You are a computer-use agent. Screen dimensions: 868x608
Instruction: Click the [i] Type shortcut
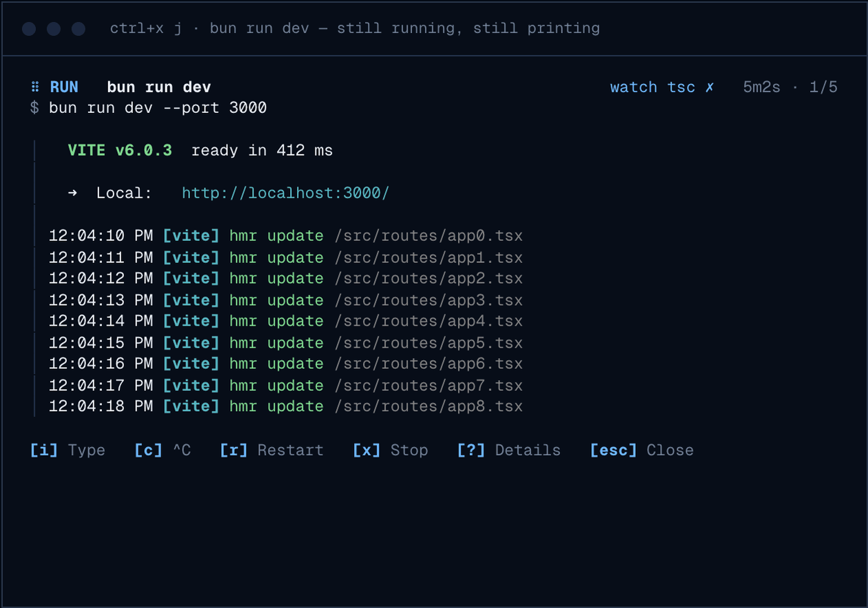click(x=68, y=450)
